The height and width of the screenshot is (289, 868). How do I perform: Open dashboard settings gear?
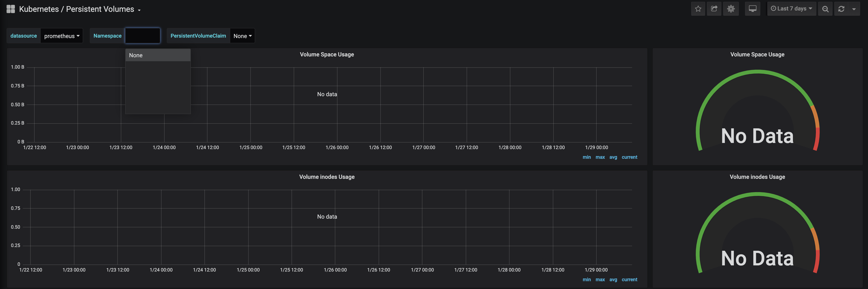(x=731, y=9)
